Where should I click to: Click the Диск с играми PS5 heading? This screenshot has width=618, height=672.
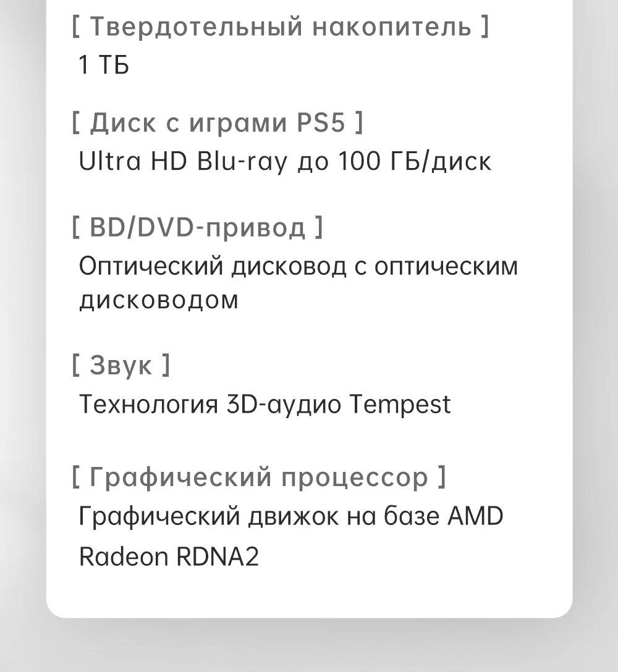pyautogui.click(x=217, y=124)
